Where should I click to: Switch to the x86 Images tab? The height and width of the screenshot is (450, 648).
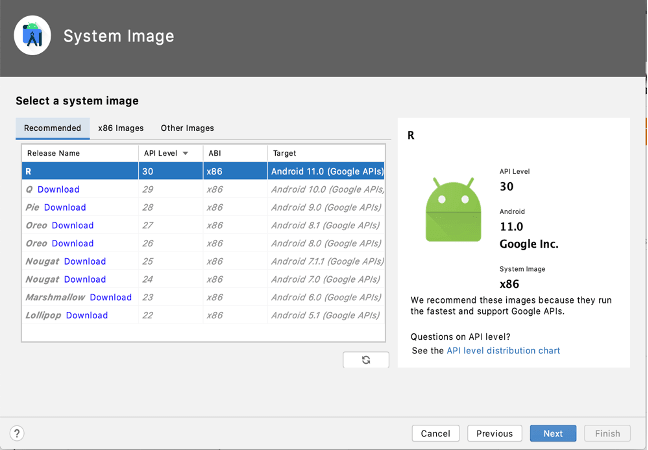click(x=120, y=128)
